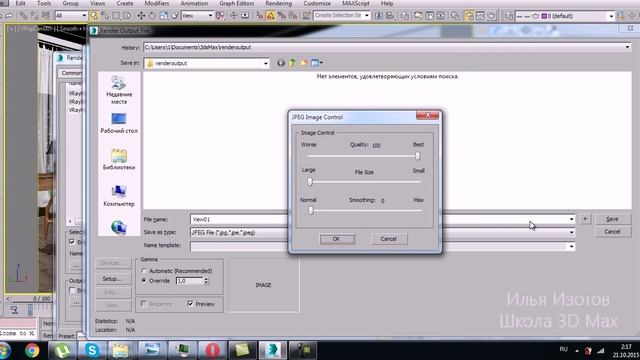The height and width of the screenshot is (360, 640).
Task: Open the Curve Editor from toolbar
Action: click(x=430, y=16)
